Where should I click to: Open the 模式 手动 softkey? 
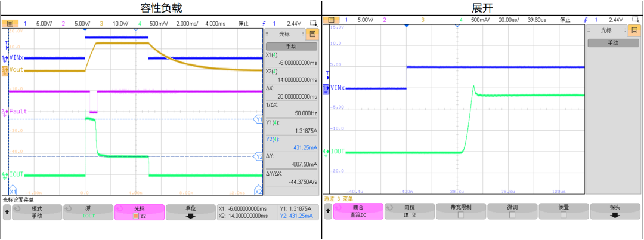click(36, 213)
